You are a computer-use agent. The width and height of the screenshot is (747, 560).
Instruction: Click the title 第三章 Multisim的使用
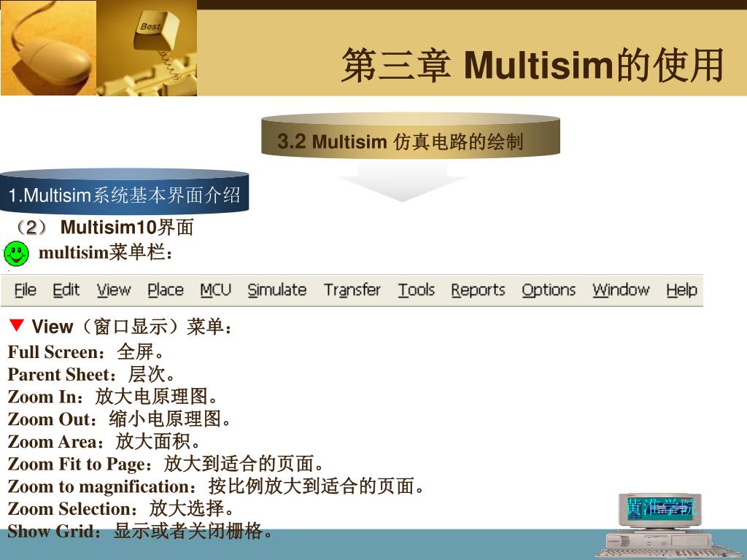[533, 65]
